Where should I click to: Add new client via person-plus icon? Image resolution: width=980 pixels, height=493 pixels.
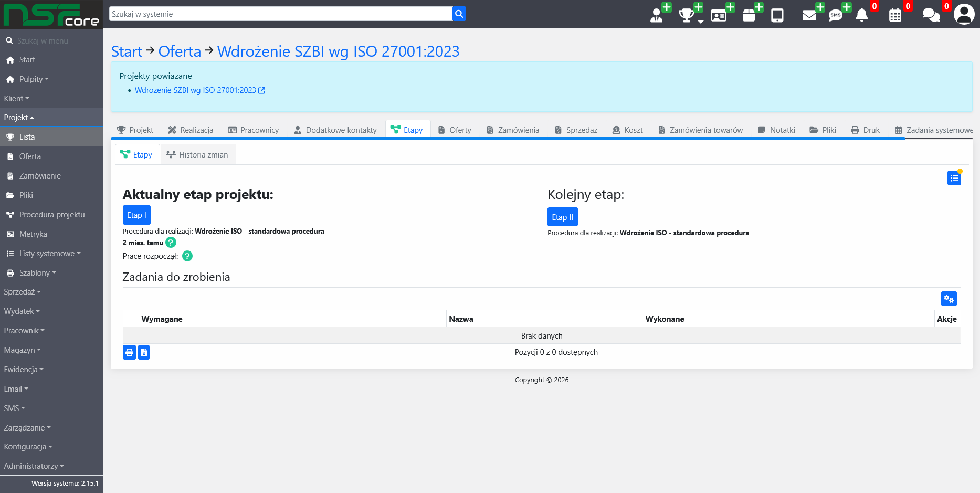(660, 14)
